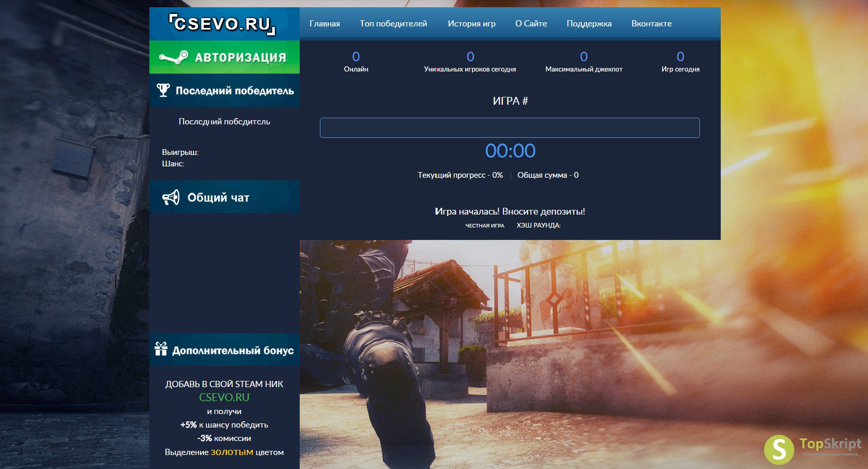The height and width of the screenshot is (469, 868).
Task: Click the -3% комиссии text
Action: (224, 438)
